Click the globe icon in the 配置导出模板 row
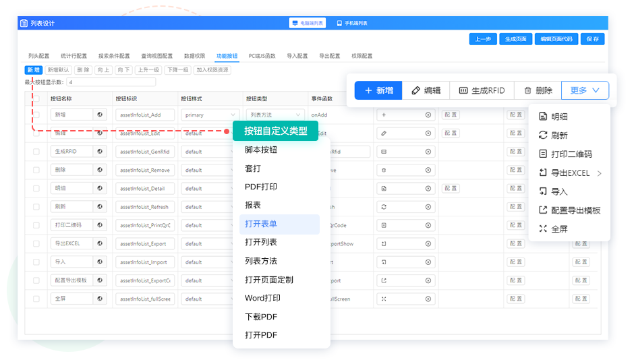The image size is (634, 364). click(100, 280)
